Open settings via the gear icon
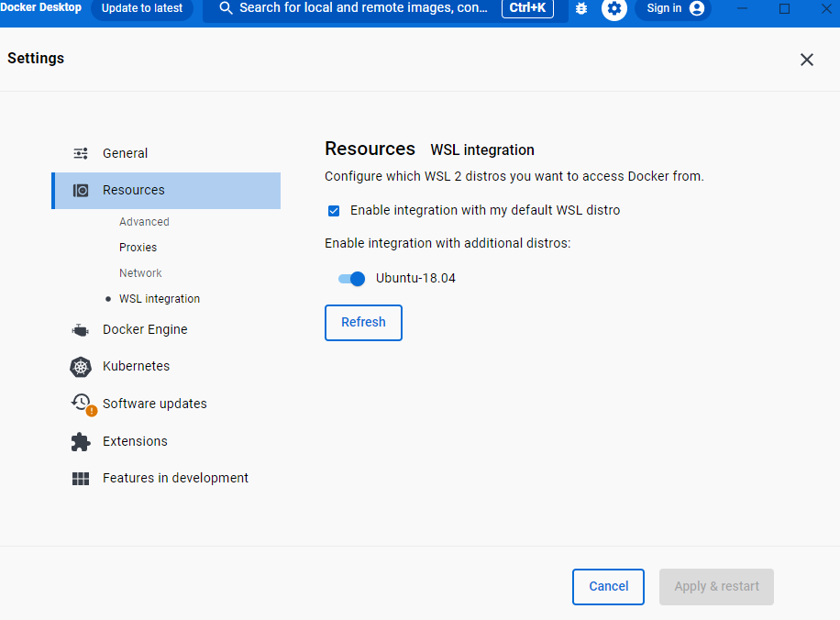 click(x=613, y=9)
